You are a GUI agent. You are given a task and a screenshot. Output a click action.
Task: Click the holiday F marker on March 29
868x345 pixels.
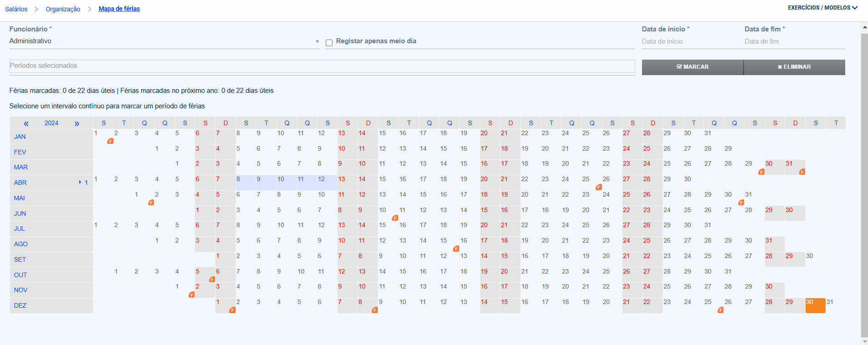761,172
